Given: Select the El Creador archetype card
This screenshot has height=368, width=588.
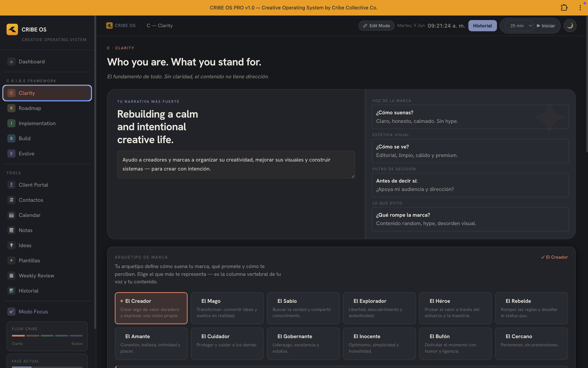Looking at the screenshot, I should coord(151,308).
